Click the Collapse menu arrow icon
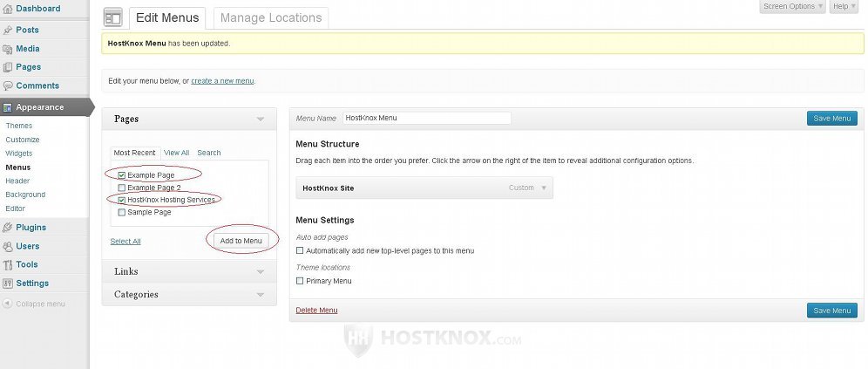 [x=7, y=304]
